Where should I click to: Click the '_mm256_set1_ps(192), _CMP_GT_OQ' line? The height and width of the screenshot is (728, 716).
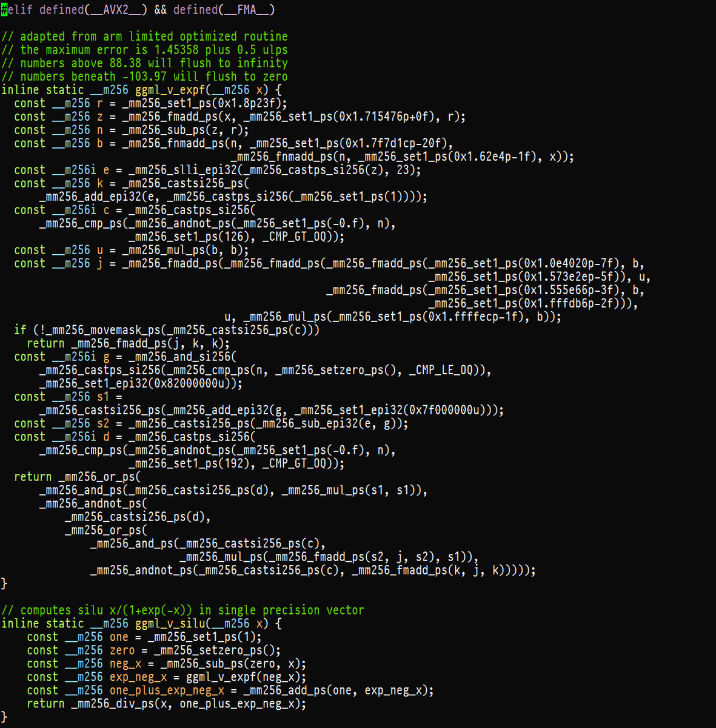point(236,463)
